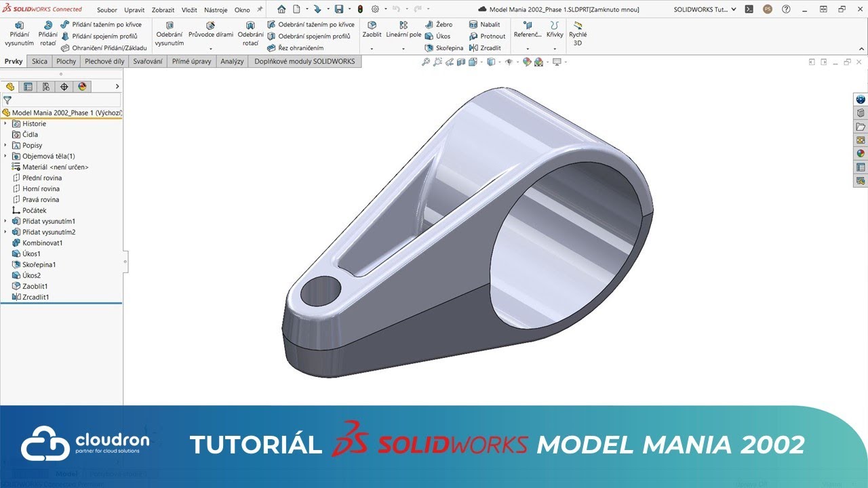The height and width of the screenshot is (488, 868).
Task: Open the help question mark icon
Action: 786,9
